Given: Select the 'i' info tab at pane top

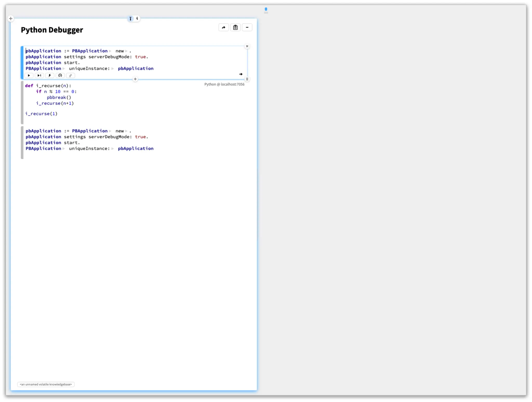Looking at the screenshot, I should click(137, 19).
